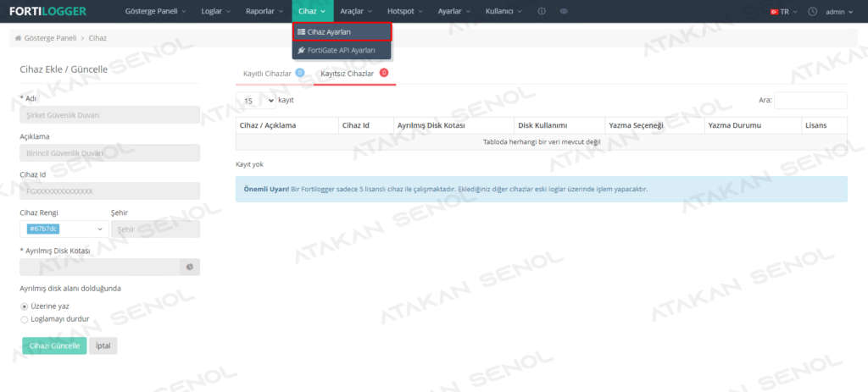Sort by Yazma Durumu column header
Viewport: 868px width, 392px height.
coord(753,125)
